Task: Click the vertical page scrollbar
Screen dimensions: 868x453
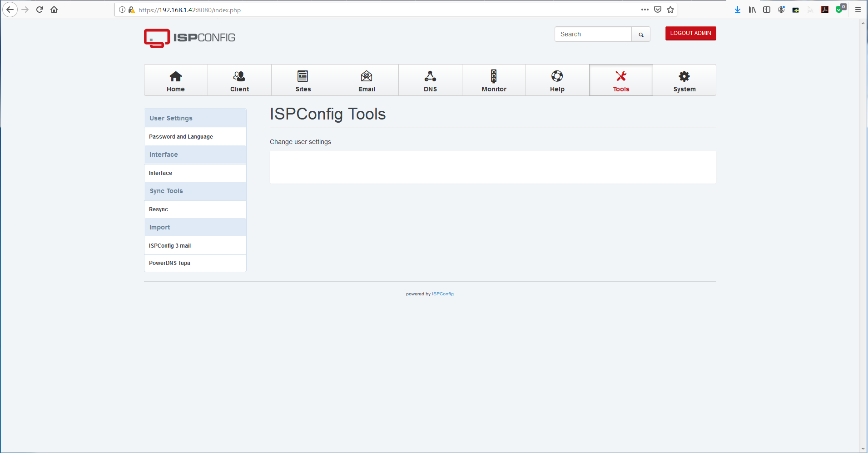Action: [863, 235]
